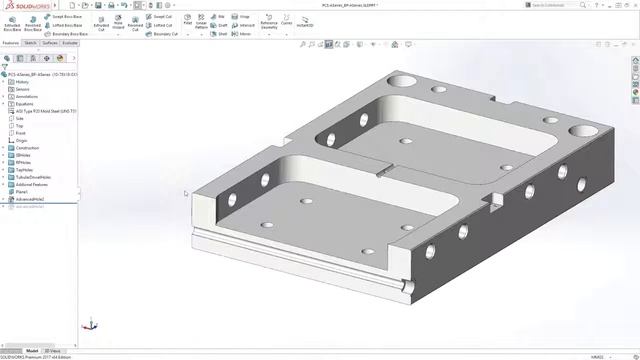Viewport: 640px width, 360px height.
Task: Select the Origin tree item
Action: click(18, 140)
